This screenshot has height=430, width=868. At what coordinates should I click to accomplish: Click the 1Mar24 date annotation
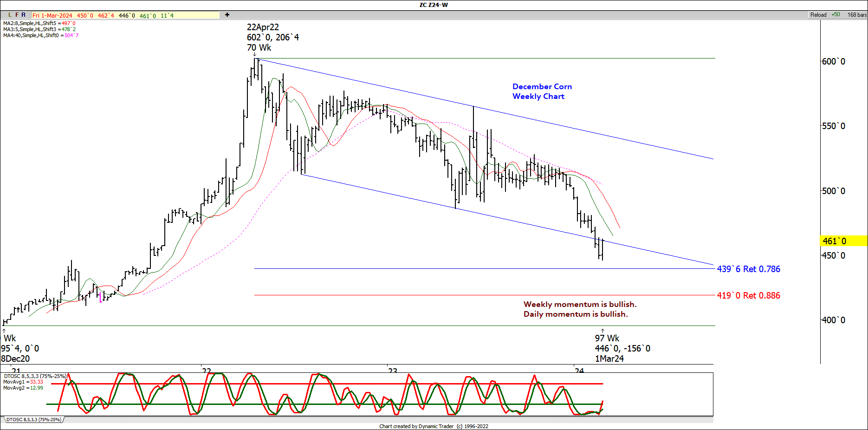point(609,358)
